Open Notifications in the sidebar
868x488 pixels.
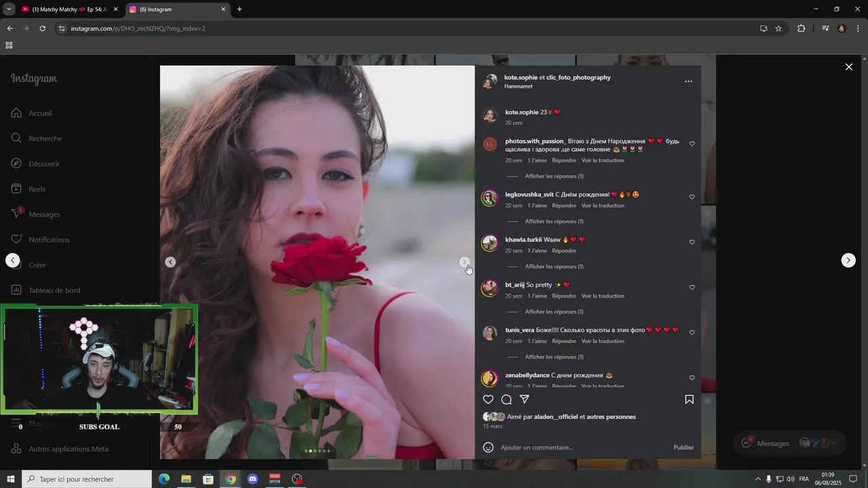coord(40,240)
